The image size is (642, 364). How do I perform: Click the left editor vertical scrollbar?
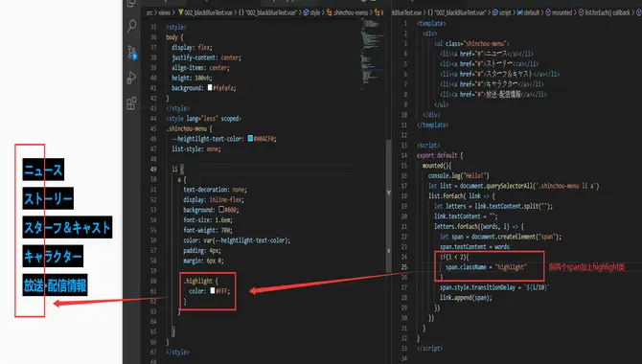[388, 206]
